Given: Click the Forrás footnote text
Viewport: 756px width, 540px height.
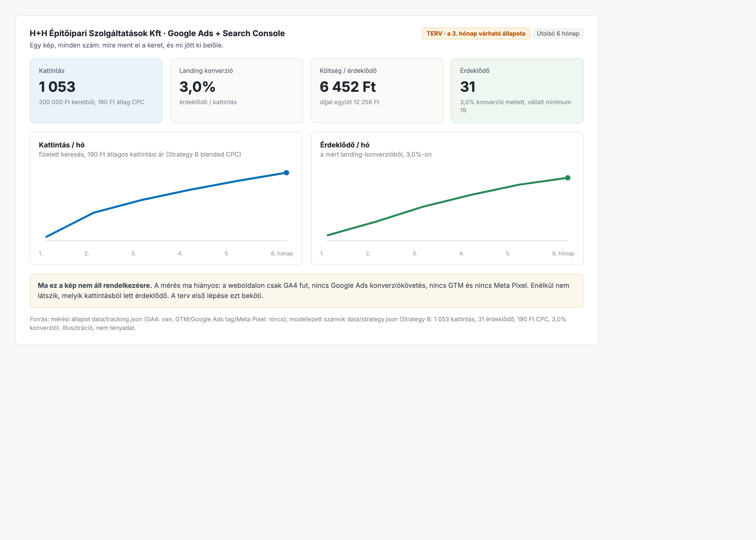Looking at the screenshot, I should (298, 323).
